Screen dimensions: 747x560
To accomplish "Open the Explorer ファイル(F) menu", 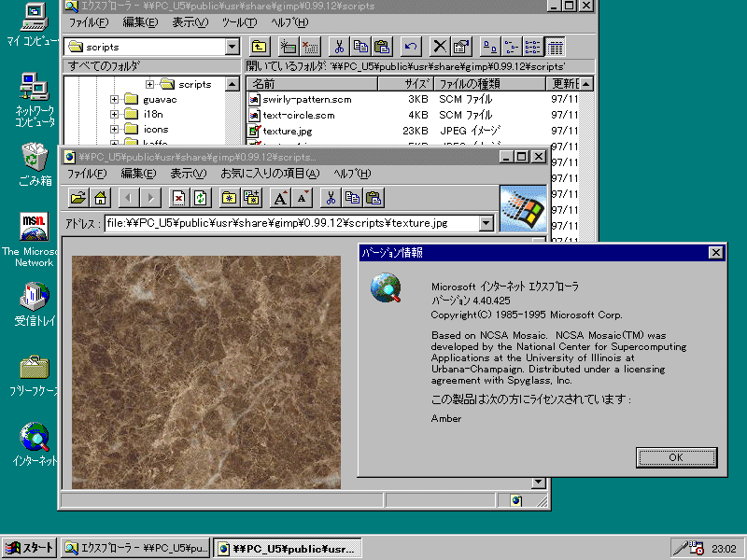I will click(x=89, y=22).
